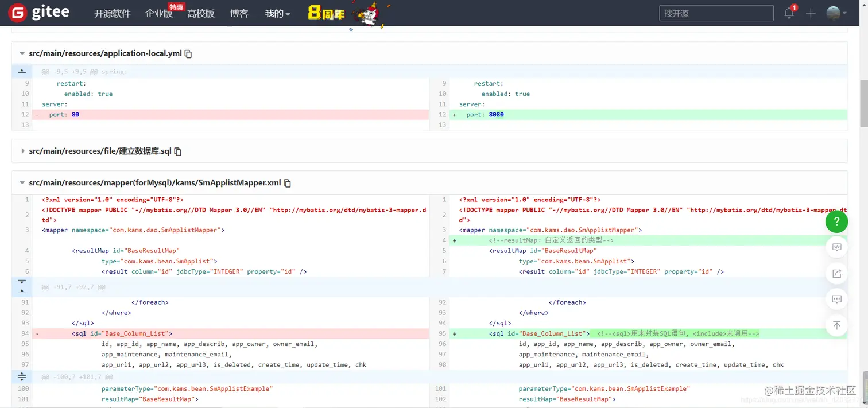Click added comment '<!--resultMap: 自定义返回的类型-->'

pyautogui.click(x=551, y=240)
